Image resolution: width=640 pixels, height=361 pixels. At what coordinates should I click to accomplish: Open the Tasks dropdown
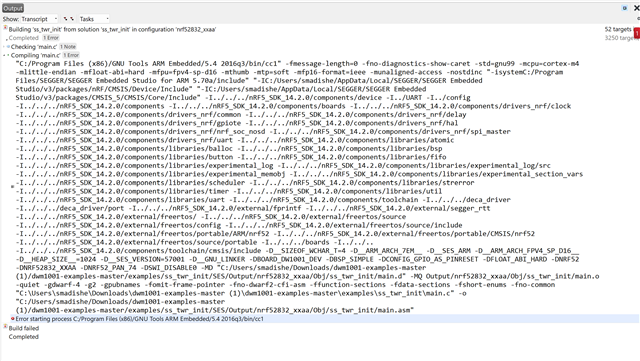tap(94, 19)
